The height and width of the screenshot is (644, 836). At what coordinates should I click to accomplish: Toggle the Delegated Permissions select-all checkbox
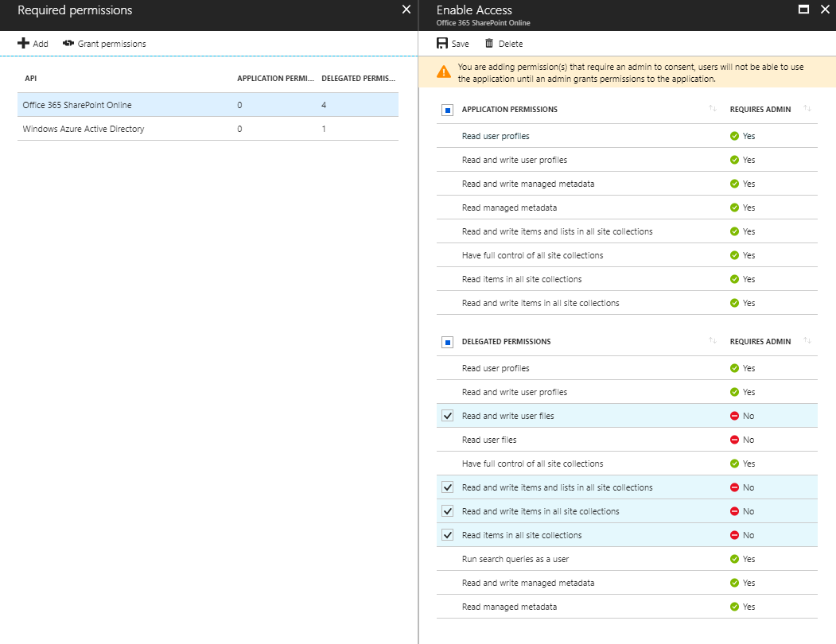[x=447, y=342]
